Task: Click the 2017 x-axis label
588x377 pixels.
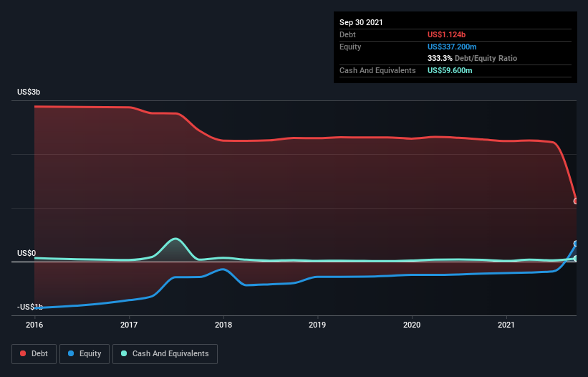Action: tap(129, 325)
